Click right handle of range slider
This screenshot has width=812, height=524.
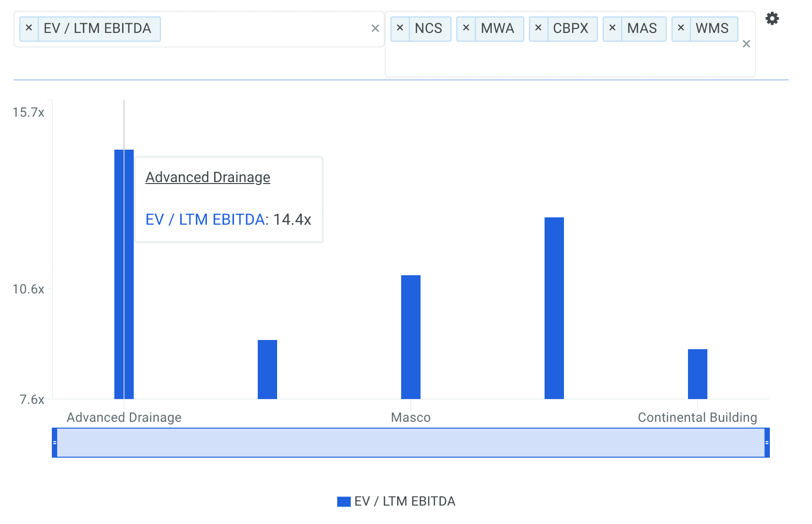[767, 443]
